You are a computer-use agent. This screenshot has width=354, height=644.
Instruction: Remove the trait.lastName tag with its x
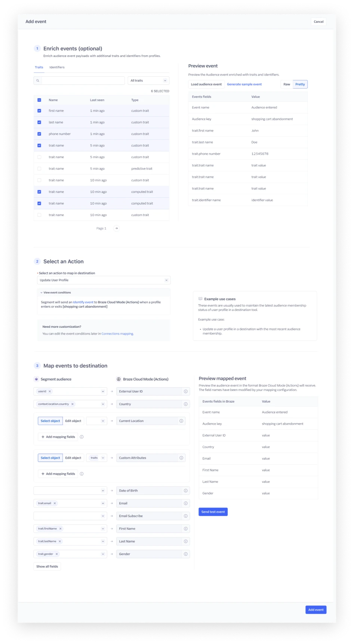pyautogui.click(x=60, y=541)
